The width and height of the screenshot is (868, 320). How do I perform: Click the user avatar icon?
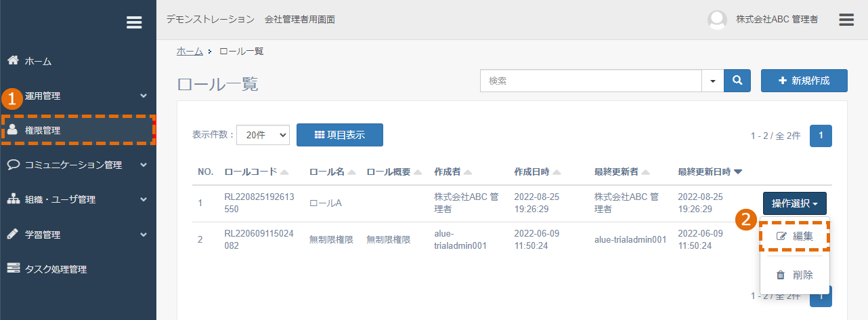pyautogui.click(x=717, y=20)
